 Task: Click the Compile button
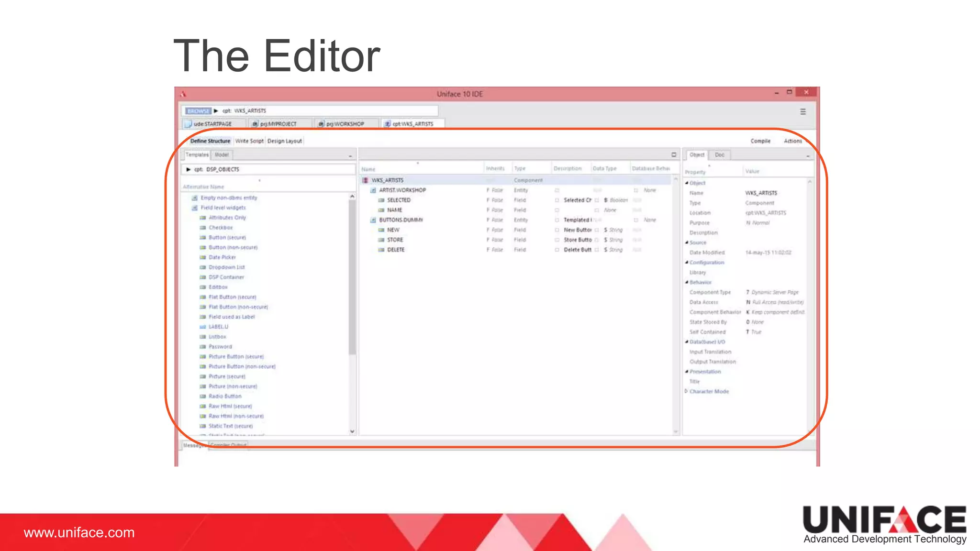click(x=760, y=141)
